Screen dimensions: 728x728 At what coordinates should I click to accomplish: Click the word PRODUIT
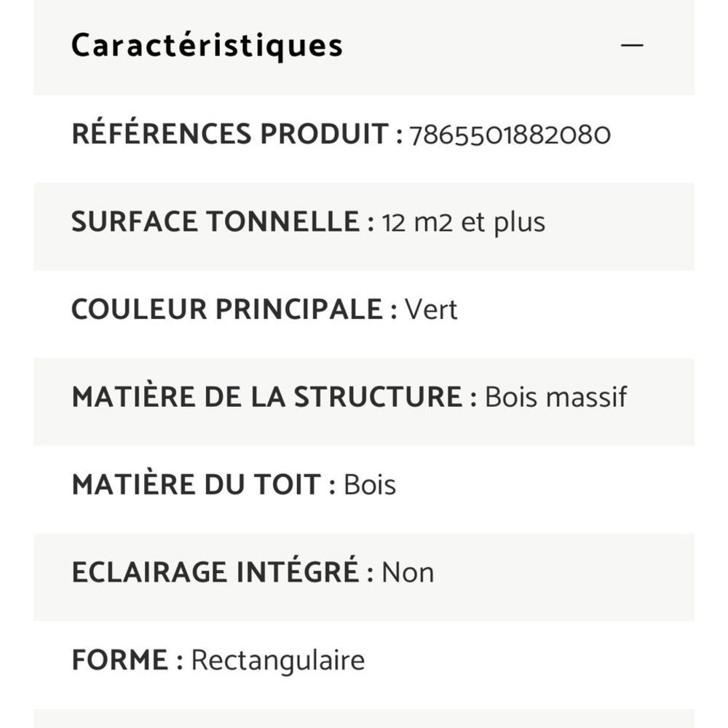click(x=325, y=135)
